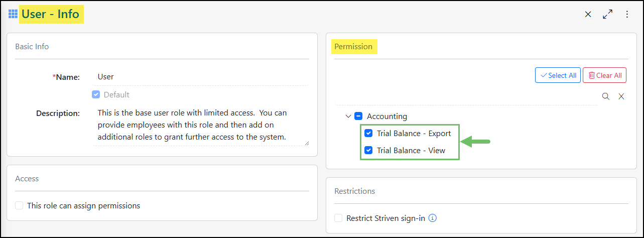Viewport: 644px width, 238px height.
Task: Open the grid apps menu icon
Action: 13,14
